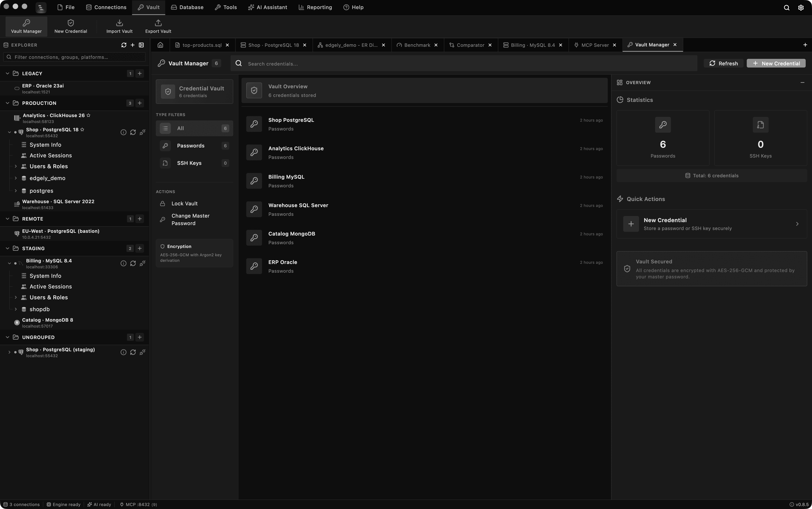Expand the shopdb database node
812x509 pixels.
pos(15,309)
